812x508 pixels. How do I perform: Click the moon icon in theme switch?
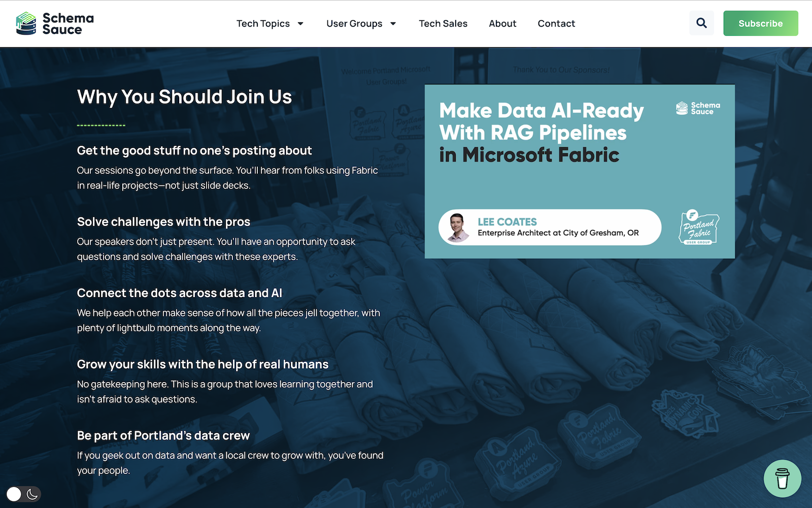coord(32,494)
